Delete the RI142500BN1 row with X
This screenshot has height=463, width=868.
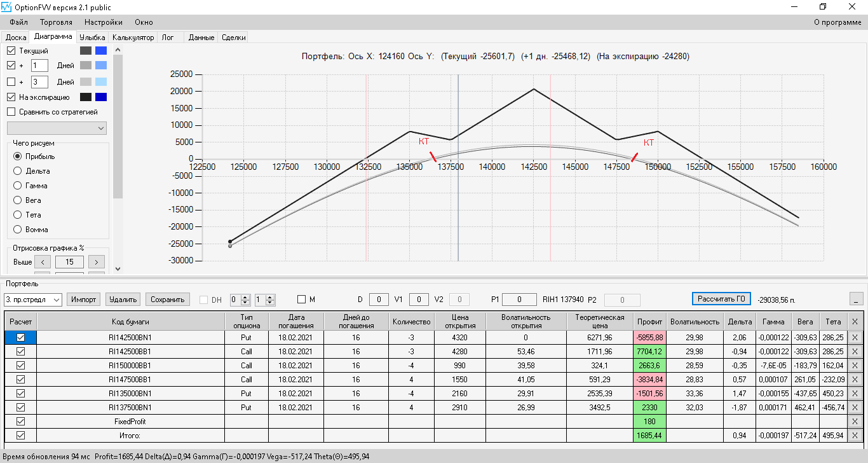(x=854, y=337)
